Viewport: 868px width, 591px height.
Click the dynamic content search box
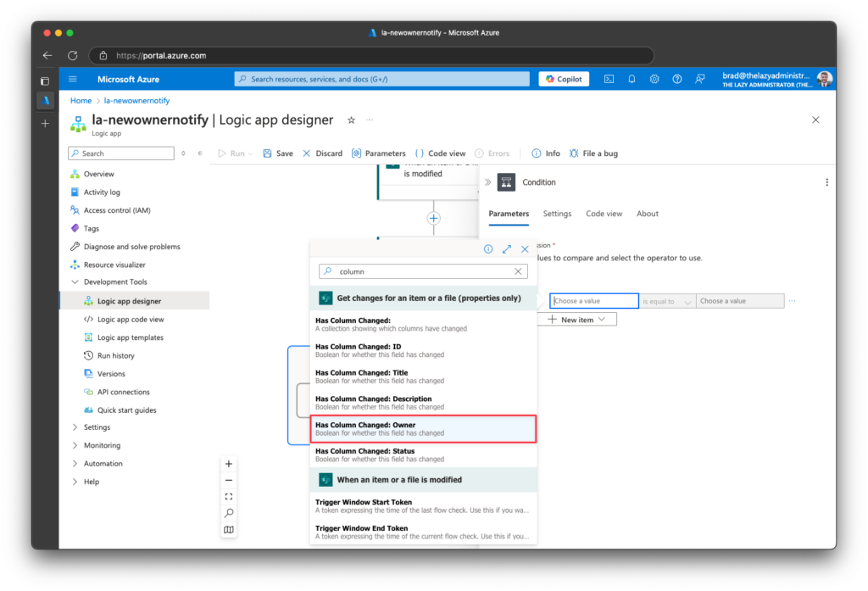point(423,271)
